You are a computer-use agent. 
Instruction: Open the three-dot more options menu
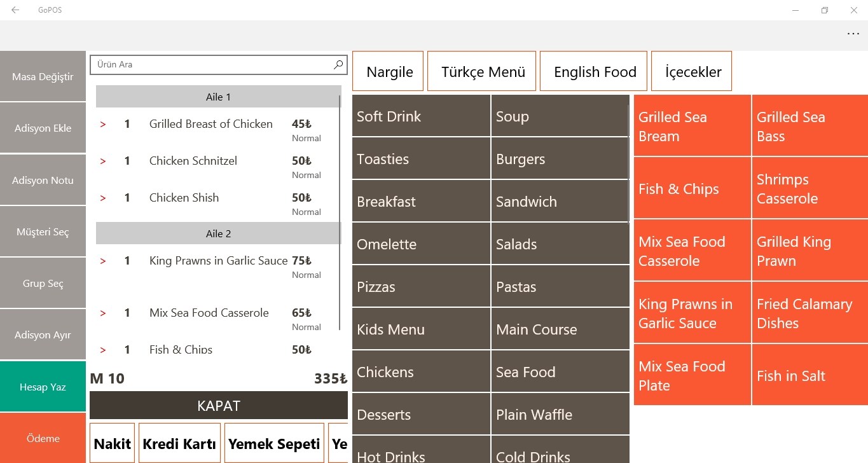coord(853,34)
